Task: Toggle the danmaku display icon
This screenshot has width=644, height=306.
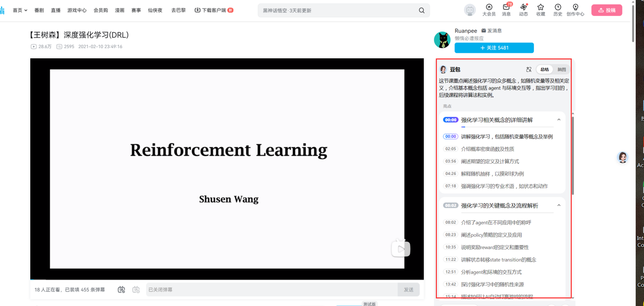Action: tap(121, 289)
